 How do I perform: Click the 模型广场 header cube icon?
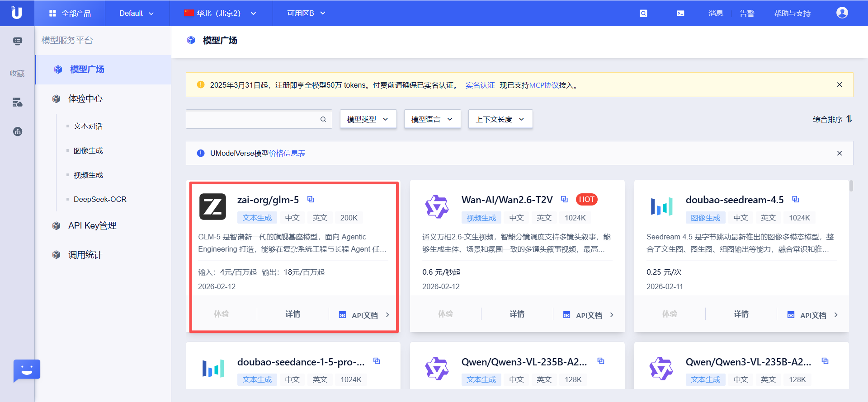click(191, 40)
